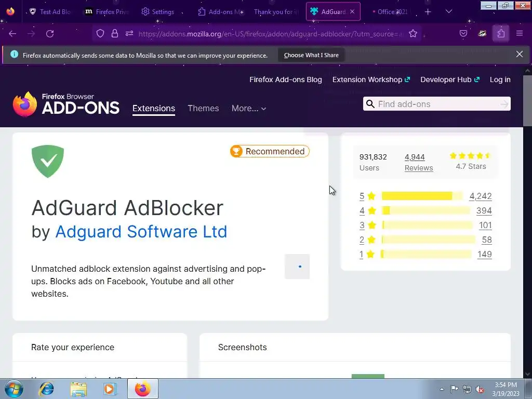
Task: Click the search magnifier icon
Action: point(370,104)
